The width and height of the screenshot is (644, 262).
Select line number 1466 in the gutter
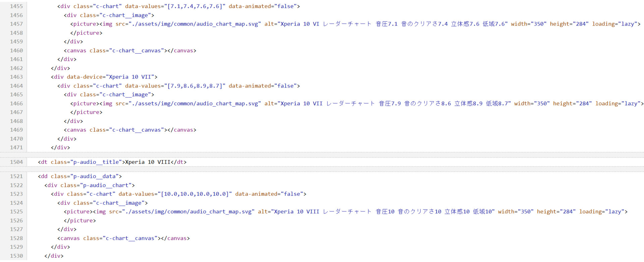point(16,104)
